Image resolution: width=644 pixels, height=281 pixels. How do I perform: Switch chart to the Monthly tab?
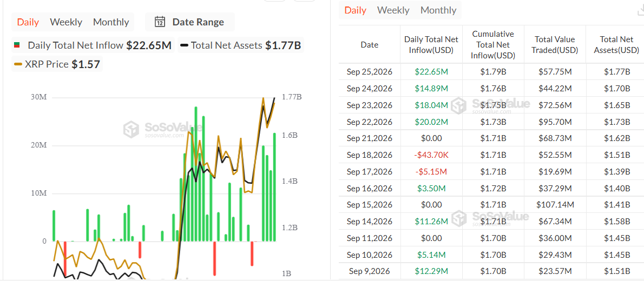point(111,22)
